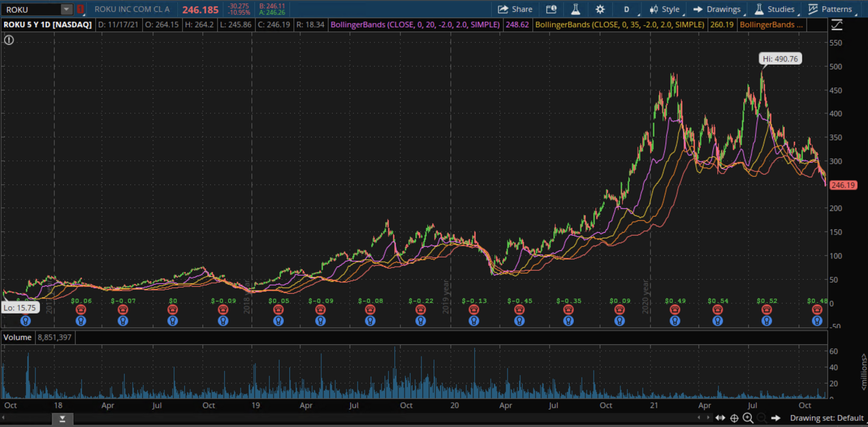The image size is (868, 427).
Task: Click the red 246.19 price axis label
Action: coord(843,185)
